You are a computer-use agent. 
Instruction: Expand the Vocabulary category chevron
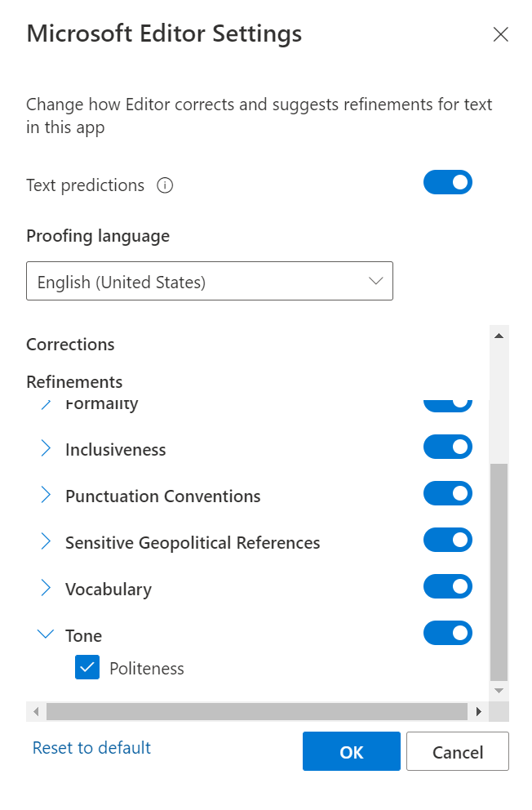point(47,589)
